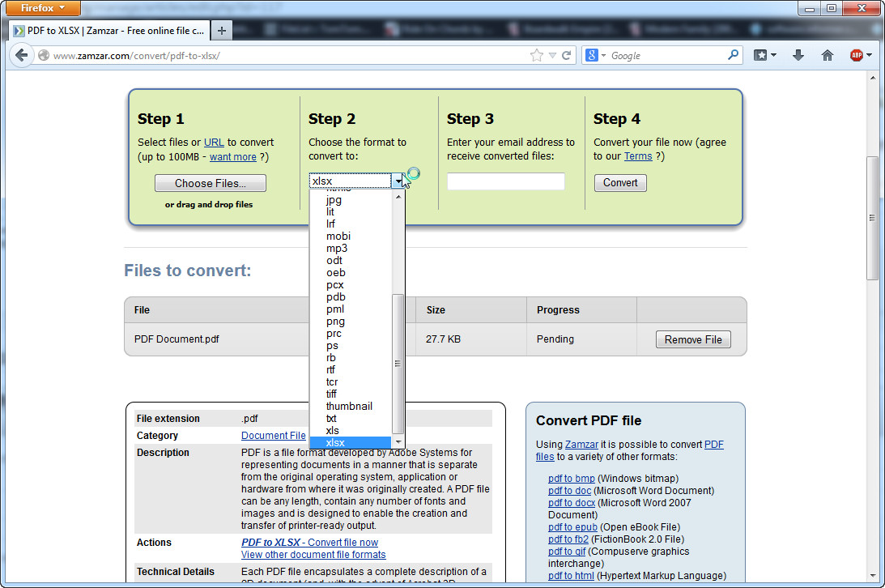Open a new tab with plus button
Image resolution: width=885 pixels, height=588 pixels.
pyautogui.click(x=222, y=31)
